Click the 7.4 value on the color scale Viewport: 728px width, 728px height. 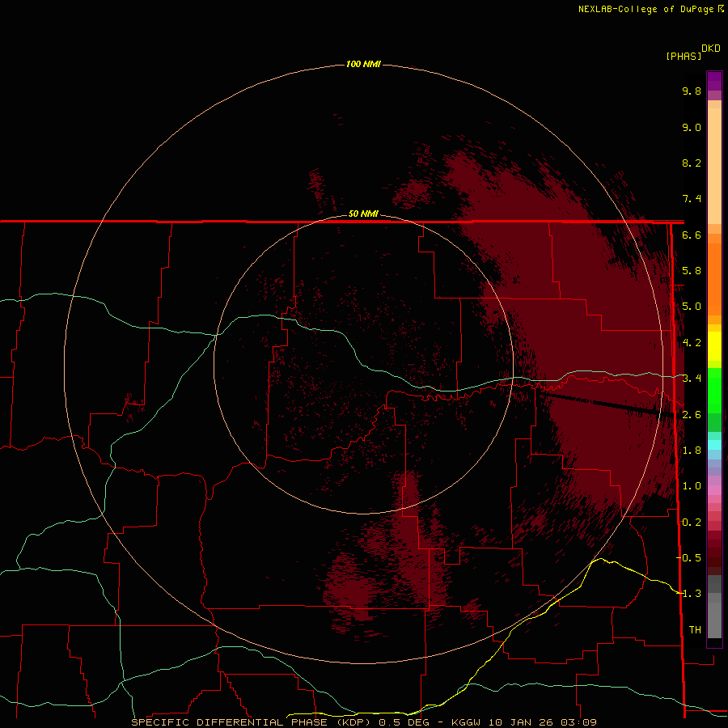tap(692, 199)
